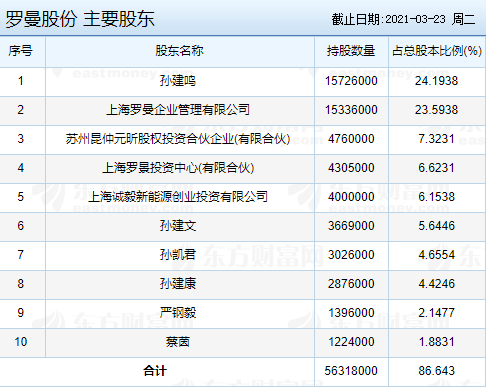Select the percentage 4.4246
The width and height of the screenshot is (486, 390).
pos(436,284)
